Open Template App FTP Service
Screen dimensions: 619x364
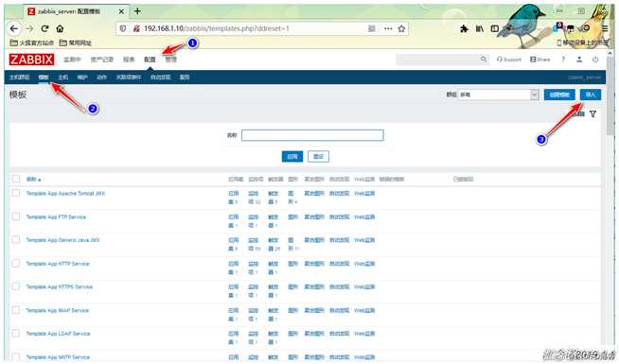(56, 217)
